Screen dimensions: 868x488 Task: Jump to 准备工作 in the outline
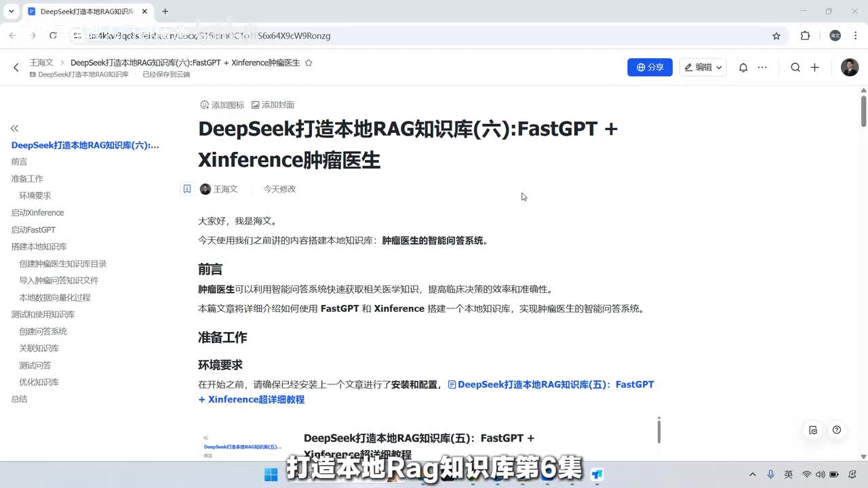(x=27, y=179)
